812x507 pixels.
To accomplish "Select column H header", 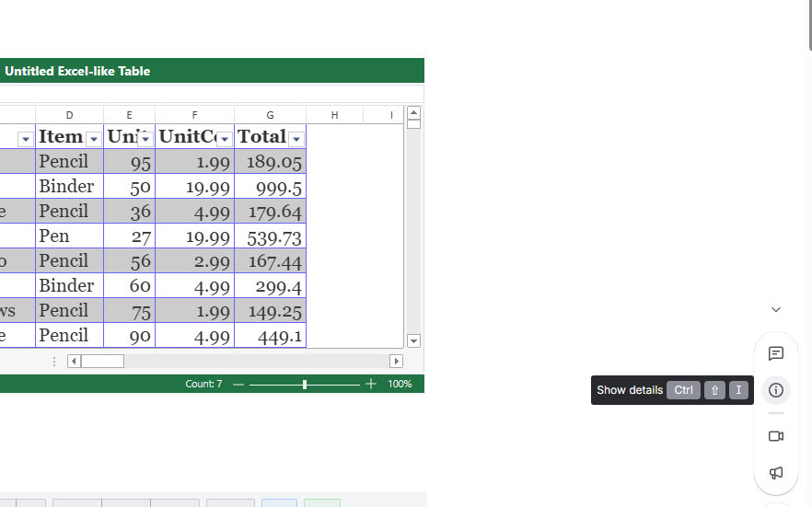I will point(334,115).
